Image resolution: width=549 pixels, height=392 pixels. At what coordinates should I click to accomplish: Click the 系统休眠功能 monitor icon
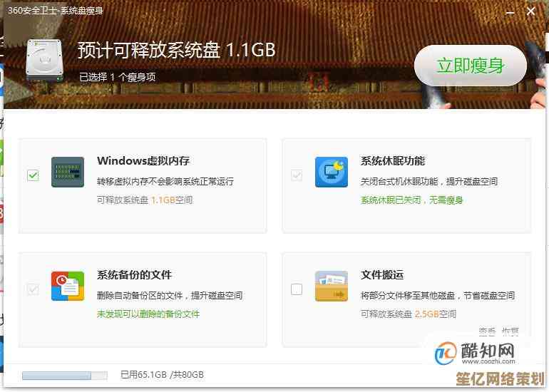332,172
